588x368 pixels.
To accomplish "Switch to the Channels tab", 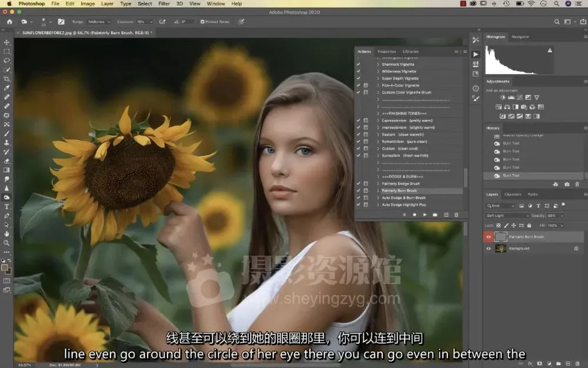I will coord(513,195).
